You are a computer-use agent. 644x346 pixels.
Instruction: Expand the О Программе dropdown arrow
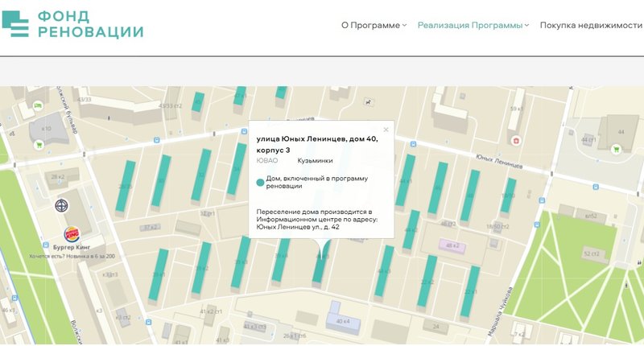pos(404,26)
